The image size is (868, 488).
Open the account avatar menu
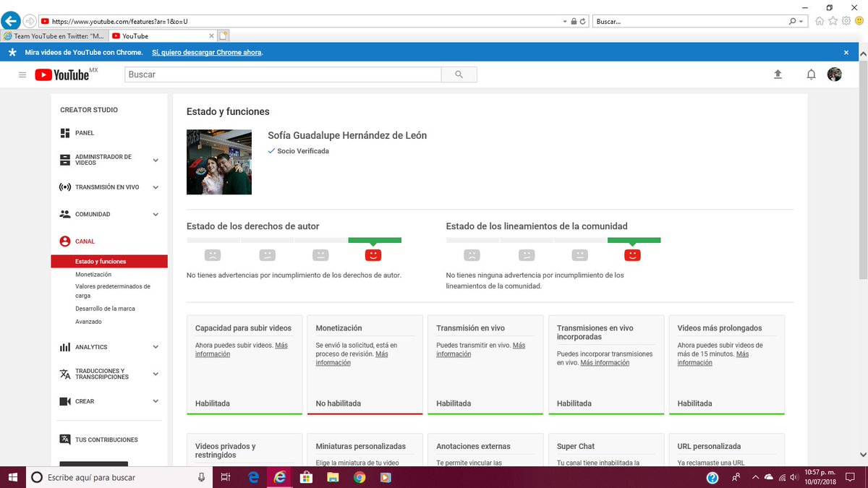pyautogui.click(x=835, y=74)
